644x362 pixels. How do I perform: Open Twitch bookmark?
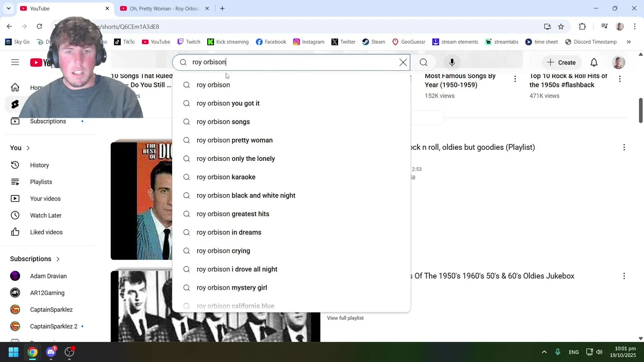coord(189,42)
